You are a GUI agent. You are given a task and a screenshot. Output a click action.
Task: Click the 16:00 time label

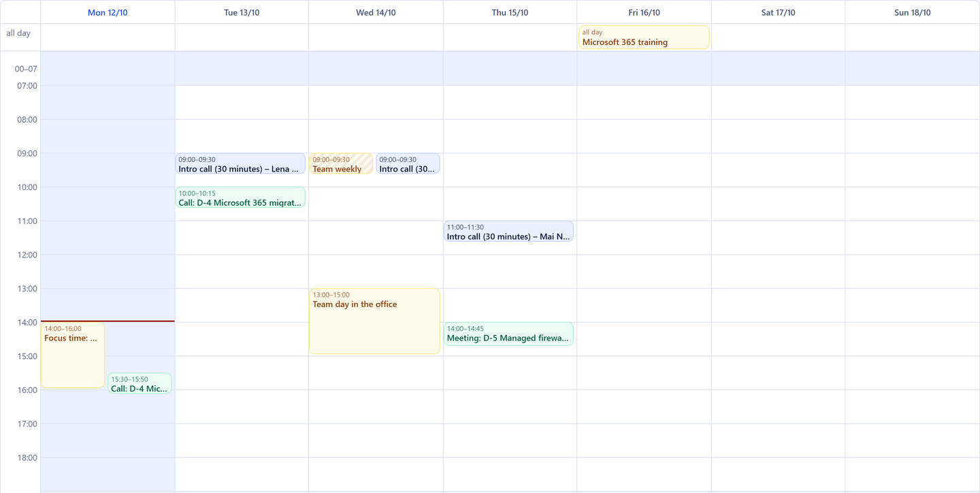pyautogui.click(x=27, y=390)
